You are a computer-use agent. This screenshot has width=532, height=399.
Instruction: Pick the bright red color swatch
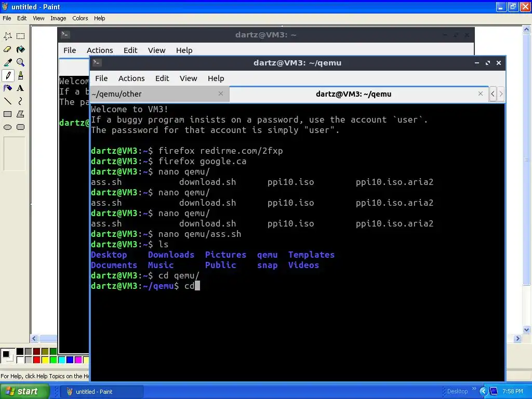pos(37,360)
